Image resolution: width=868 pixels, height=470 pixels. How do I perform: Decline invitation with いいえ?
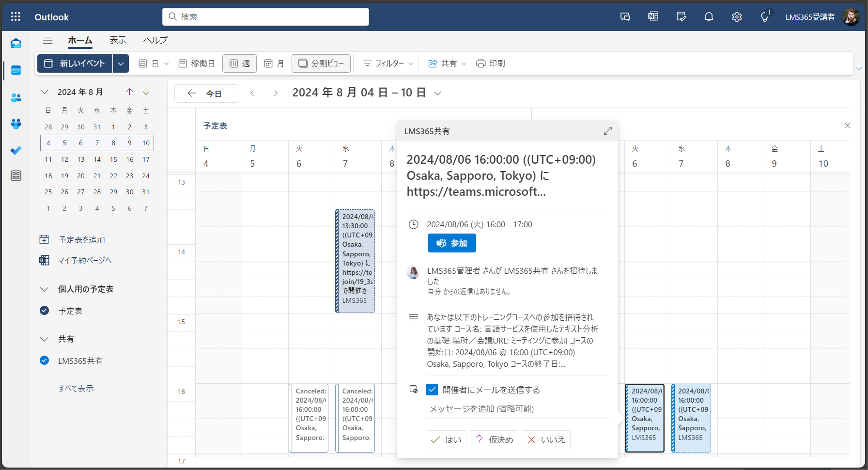[546, 439]
